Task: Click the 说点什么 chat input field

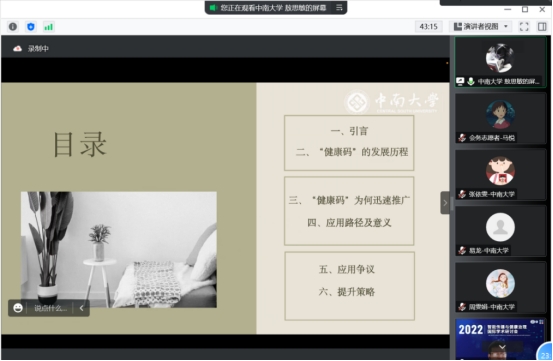Action: 50,308
